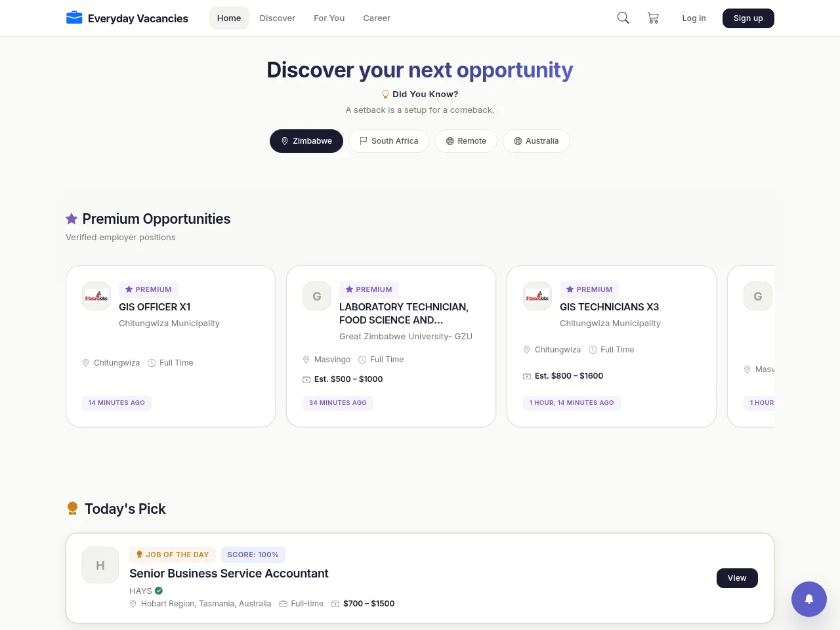The width and height of the screenshot is (840, 630).
Task: Open the GIS OFFICER X1 job title
Action: (155, 307)
